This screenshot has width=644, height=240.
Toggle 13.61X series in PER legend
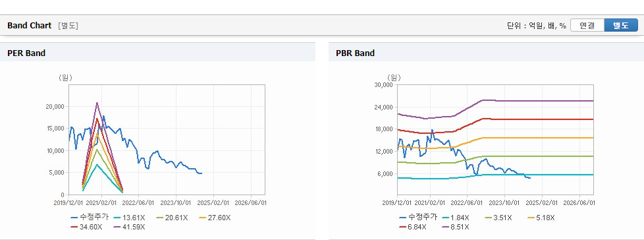click(x=130, y=218)
